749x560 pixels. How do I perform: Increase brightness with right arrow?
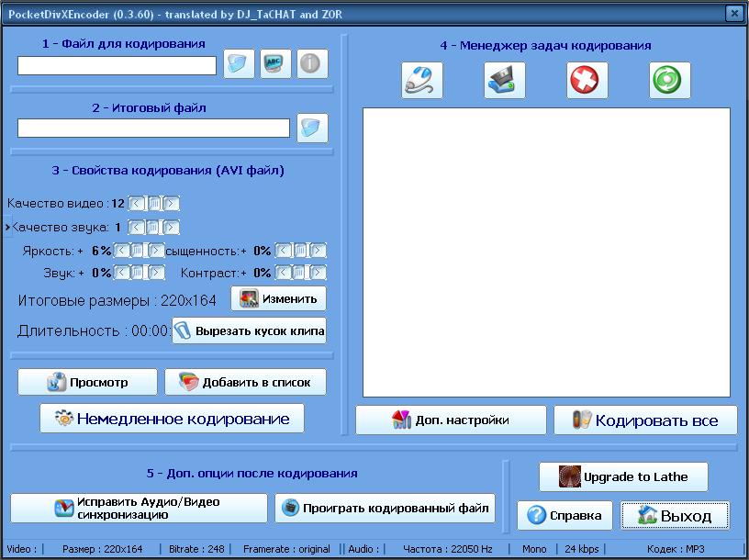tap(156, 251)
